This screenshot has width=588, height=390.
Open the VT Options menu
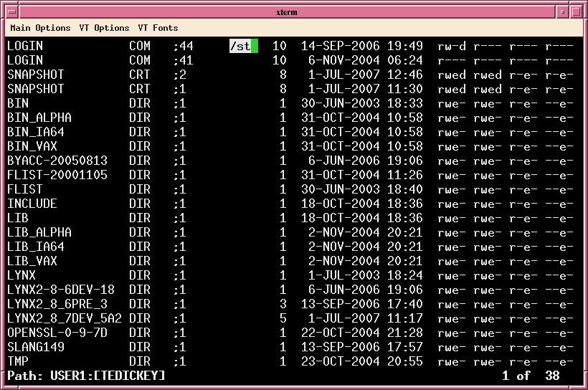pos(104,28)
